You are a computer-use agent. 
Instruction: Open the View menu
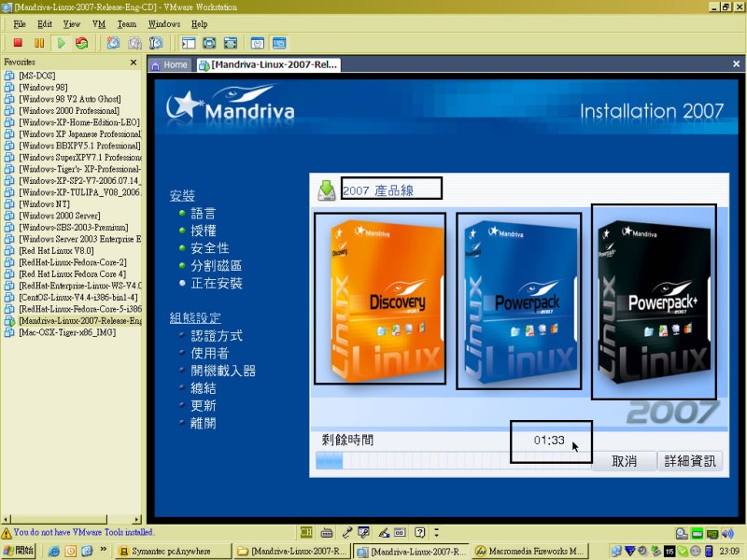(72, 24)
